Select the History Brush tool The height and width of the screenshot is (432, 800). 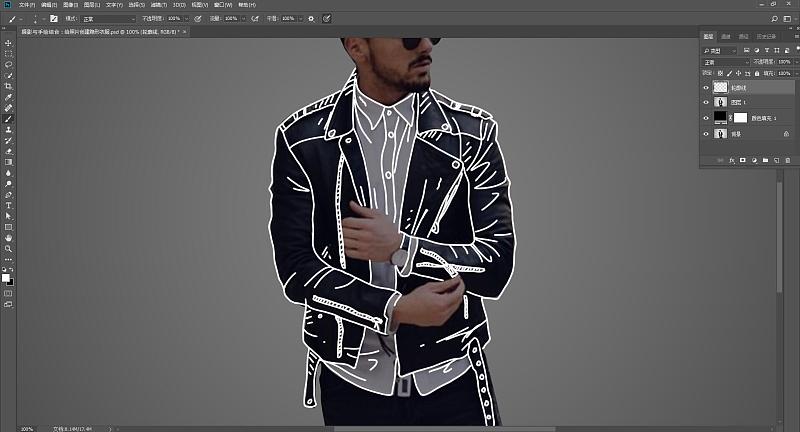click(8, 140)
